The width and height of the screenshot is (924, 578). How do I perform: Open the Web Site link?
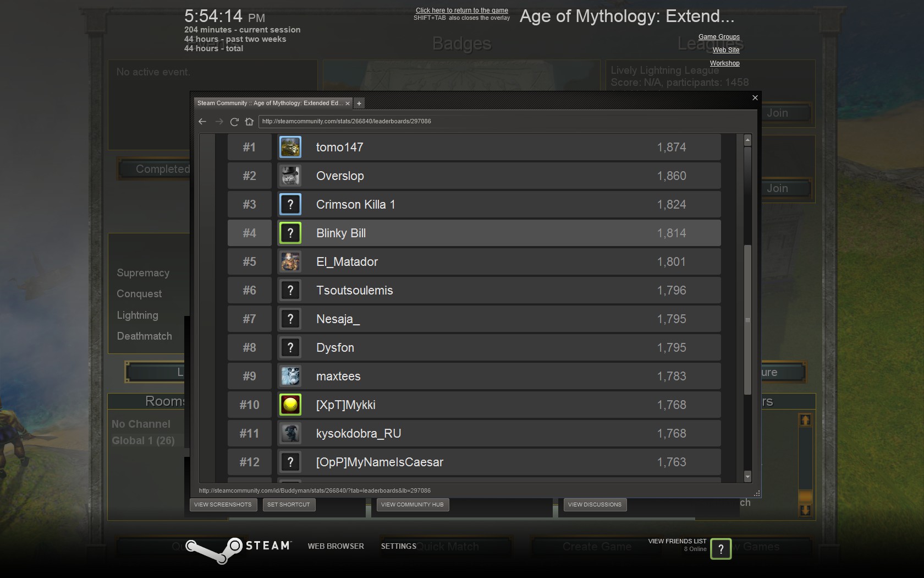[x=726, y=50]
